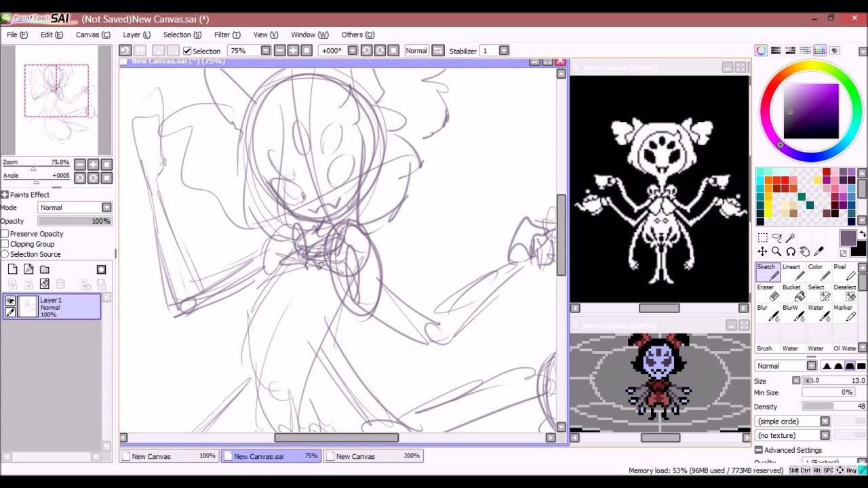This screenshot has width=868, height=488.
Task: Select the Zoom magnifier tool
Action: click(x=776, y=251)
